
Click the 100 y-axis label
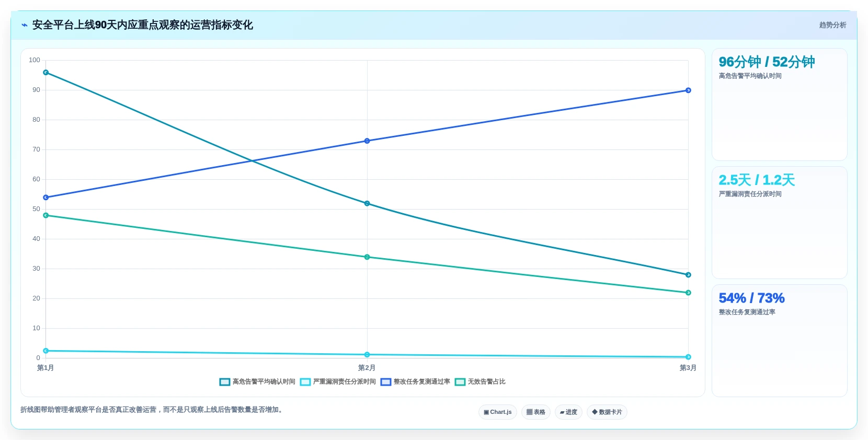point(35,60)
